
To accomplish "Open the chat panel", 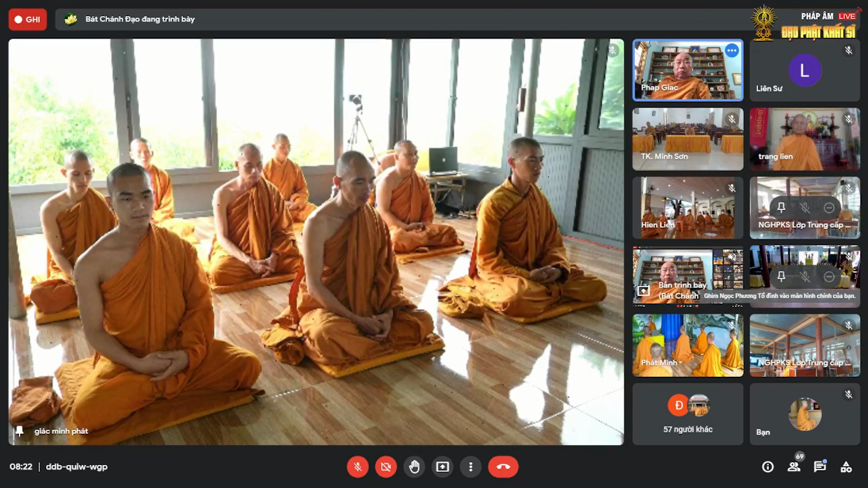I will pyautogui.click(x=820, y=467).
